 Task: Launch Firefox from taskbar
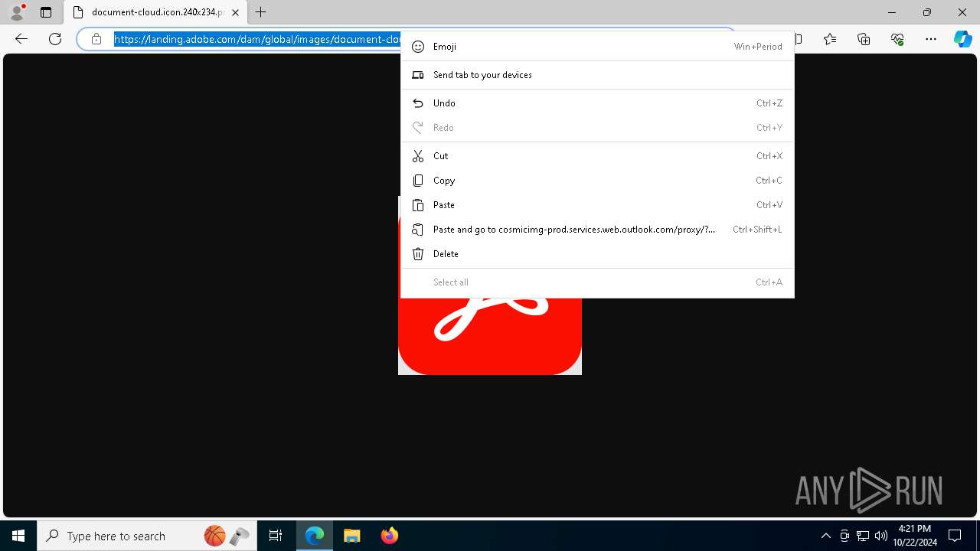point(390,536)
